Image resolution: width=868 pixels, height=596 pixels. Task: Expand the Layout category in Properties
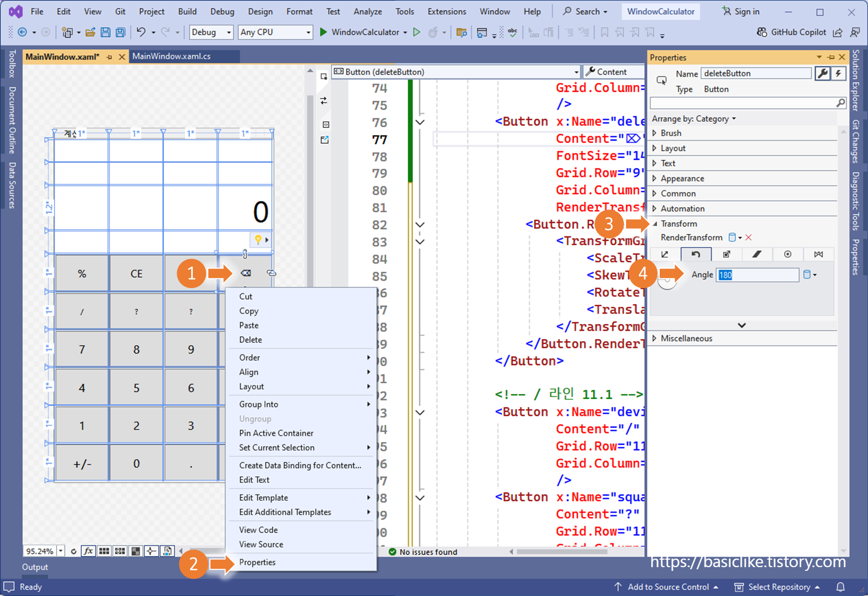click(655, 148)
